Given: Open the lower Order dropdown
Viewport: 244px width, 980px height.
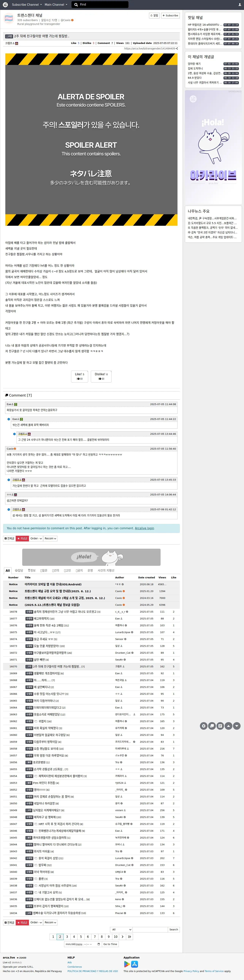Looking at the screenshot, I should 36,922.
